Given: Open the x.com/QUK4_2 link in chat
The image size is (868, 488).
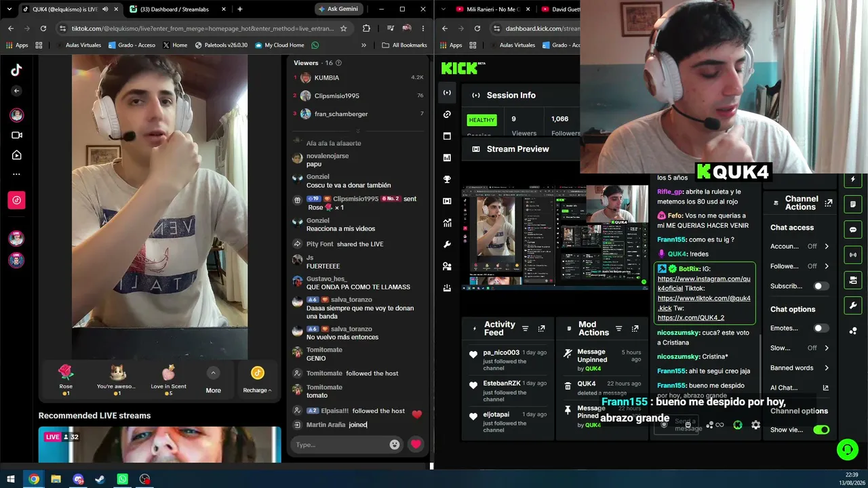Looking at the screenshot, I should click(691, 318).
